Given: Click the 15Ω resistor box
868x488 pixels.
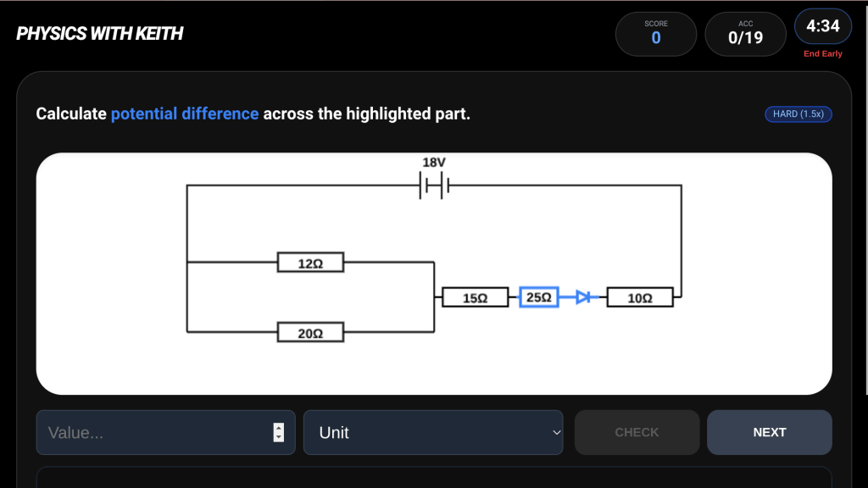Looking at the screenshot, I should (476, 297).
